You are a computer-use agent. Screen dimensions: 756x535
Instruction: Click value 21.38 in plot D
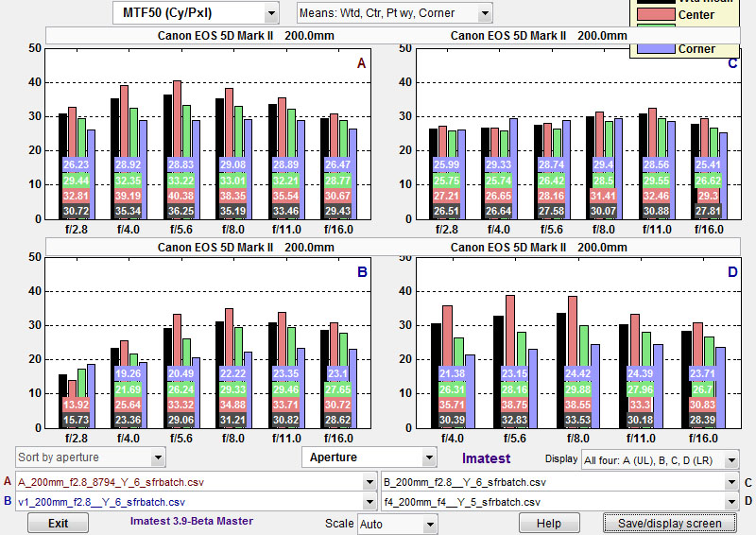[452, 374]
